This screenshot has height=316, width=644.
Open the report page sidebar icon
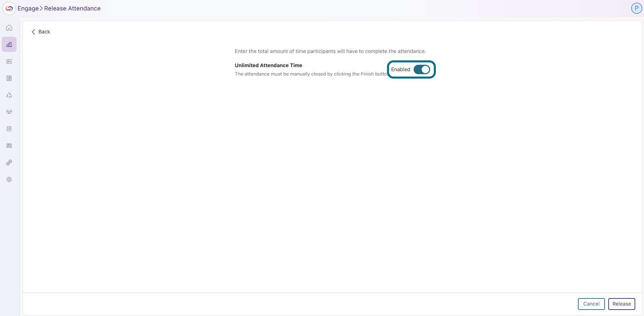point(9,78)
